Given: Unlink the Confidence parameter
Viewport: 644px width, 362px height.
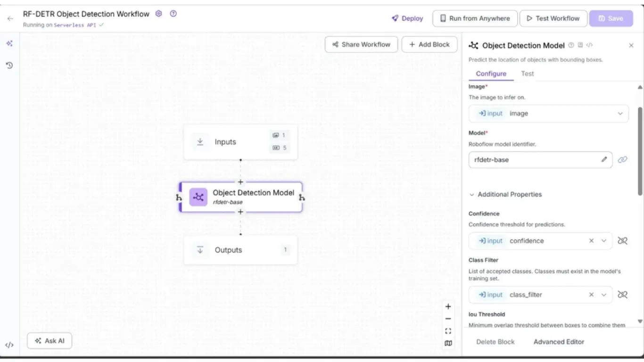Looking at the screenshot, I should click(x=623, y=241).
